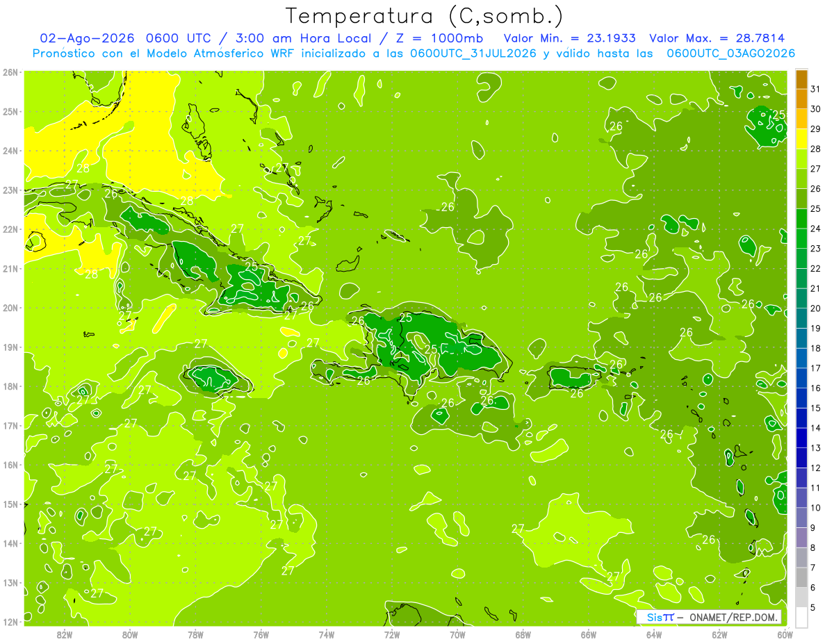Click the 76W longitude axis label
The width and height of the screenshot is (834, 644).
click(261, 634)
